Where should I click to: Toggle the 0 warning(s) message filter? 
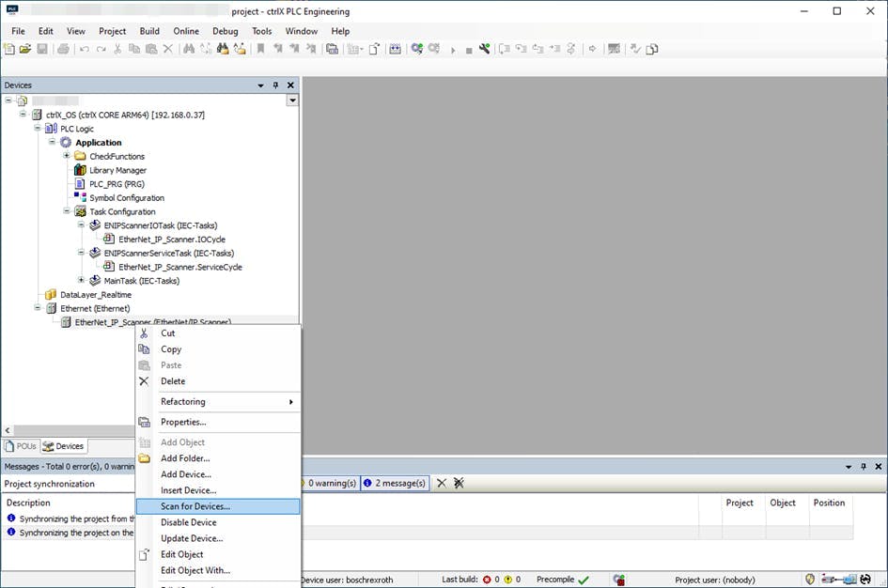point(330,483)
